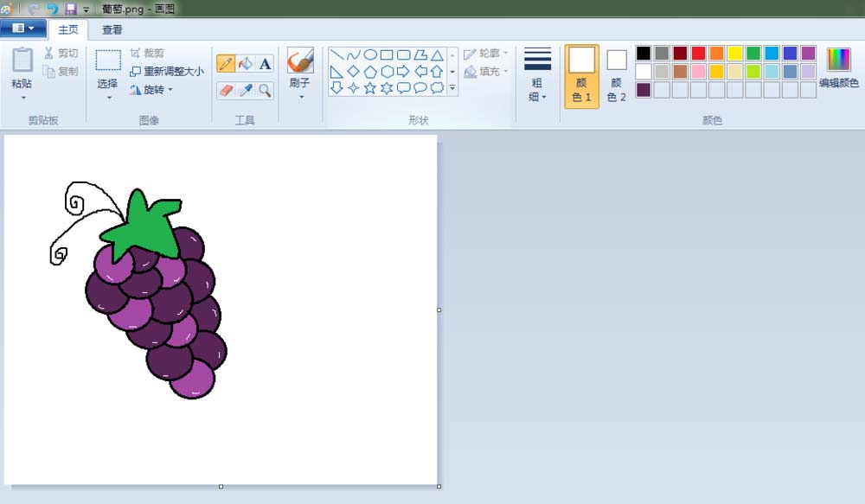
Task: Choose the Six-point star shape
Action: coord(387,87)
